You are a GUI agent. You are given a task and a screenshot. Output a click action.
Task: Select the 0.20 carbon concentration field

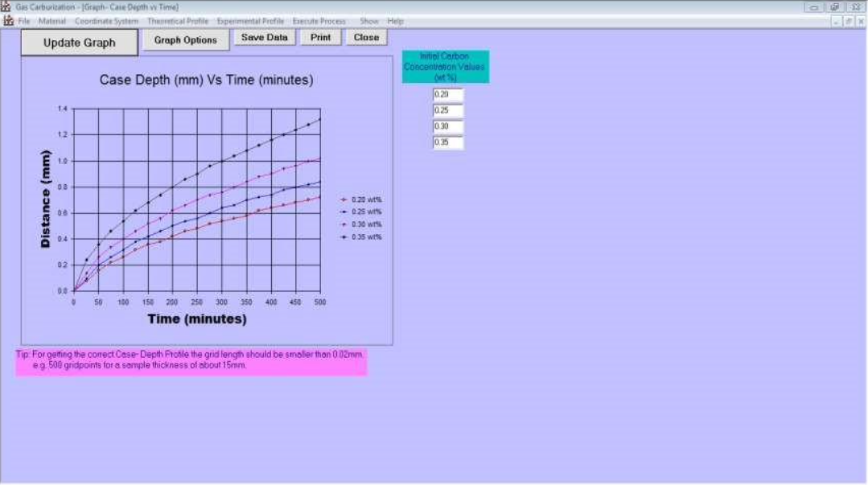coord(447,95)
